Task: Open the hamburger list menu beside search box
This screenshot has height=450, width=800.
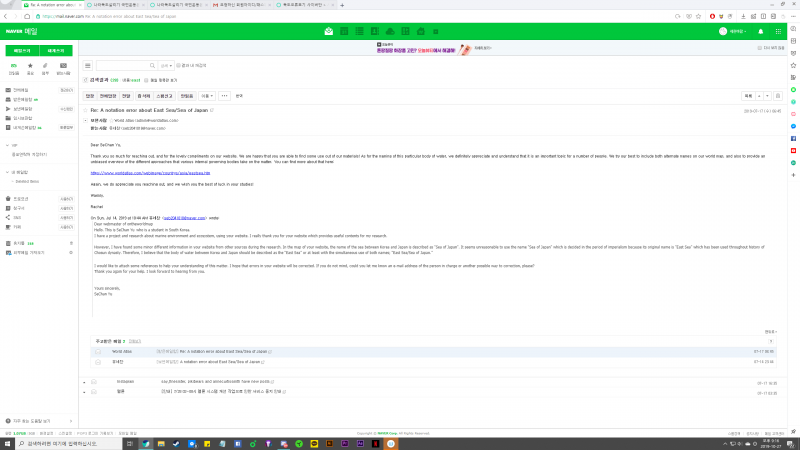Action: tap(88, 65)
